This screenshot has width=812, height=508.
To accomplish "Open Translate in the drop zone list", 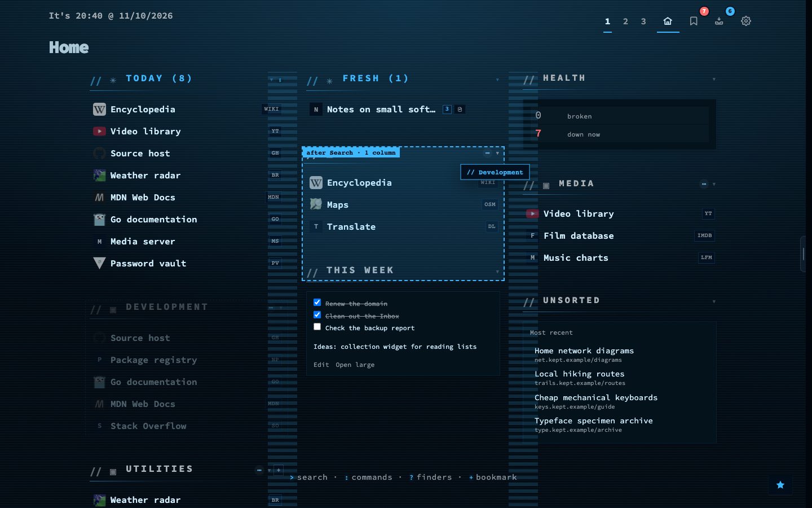I will 351,226.
